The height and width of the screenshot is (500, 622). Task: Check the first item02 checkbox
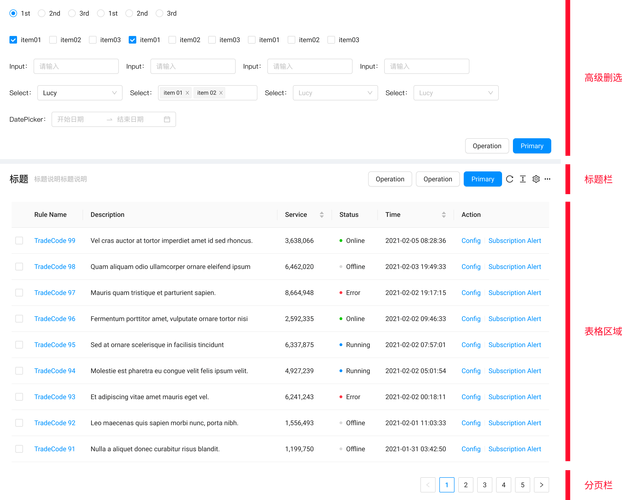click(53, 40)
